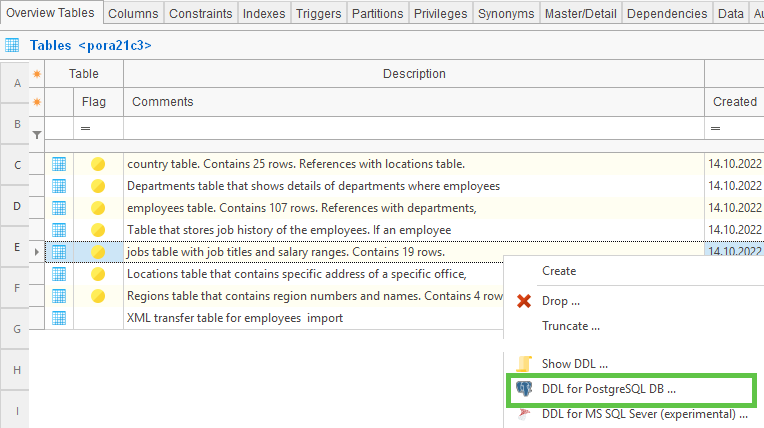Open the Triggers tab
Viewport: 764px width, 428px height.
coord(319,13)
